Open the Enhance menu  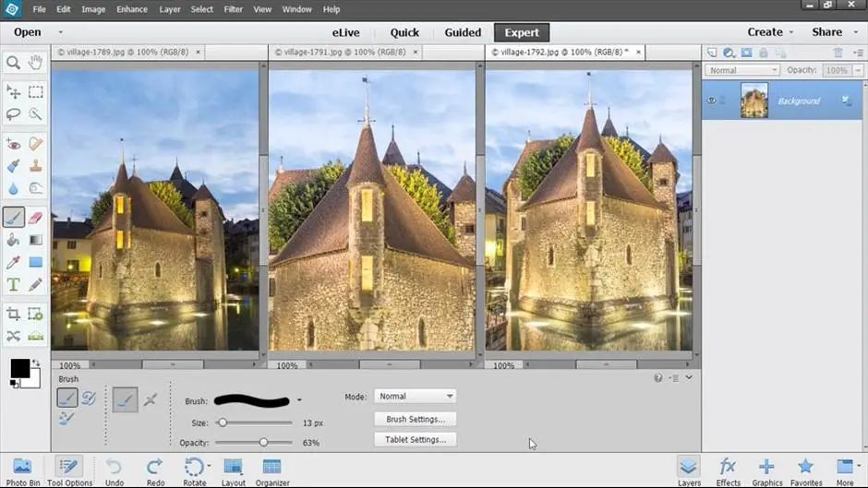click(132, 9)
